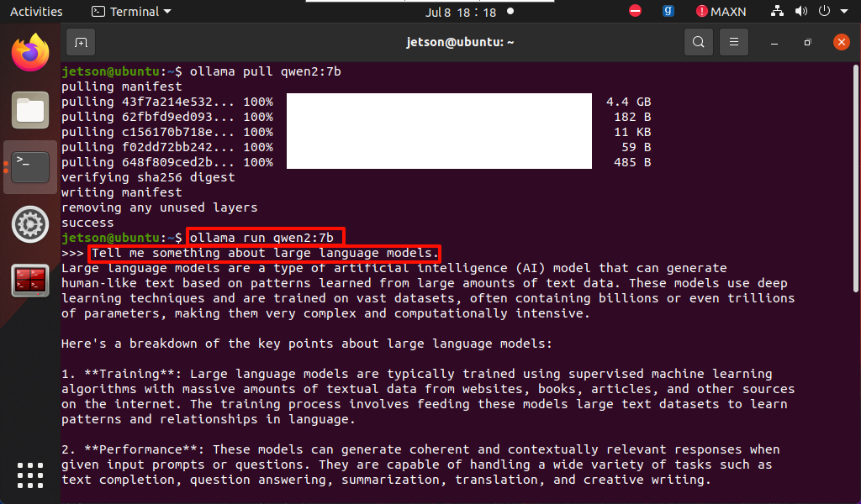Click the 'verifying sha256 digest' line

tap(148, 178)
